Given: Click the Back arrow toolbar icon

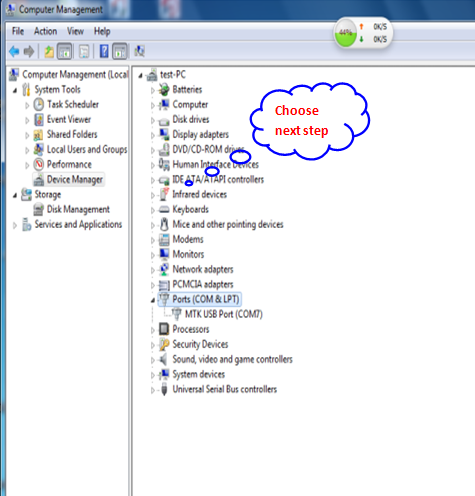Looking at the screenshot, I should pyautogui.click(x=14, y=51).
